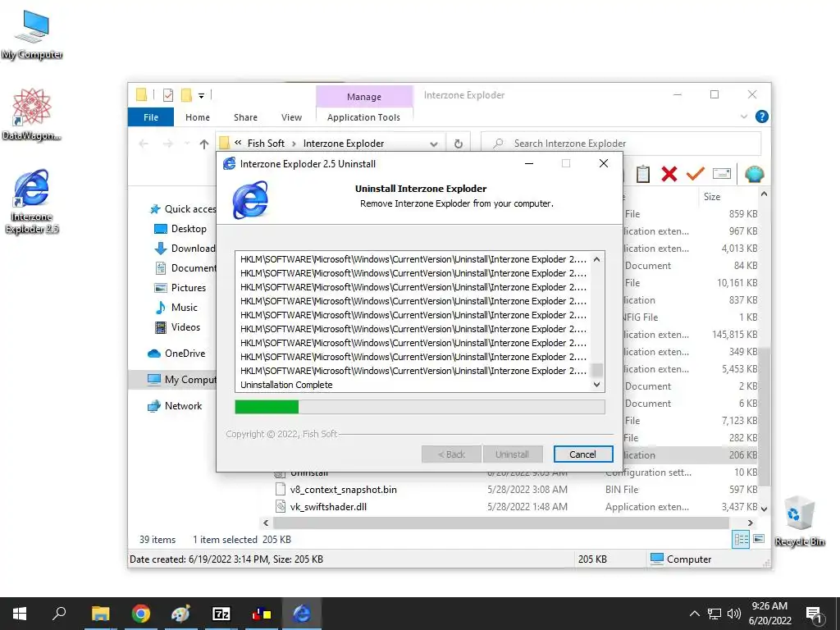Image resolution: width=840 pixels, height=630 pixels.
Task: Open My Computer desktop icon
Action: [x=32, y=34]
